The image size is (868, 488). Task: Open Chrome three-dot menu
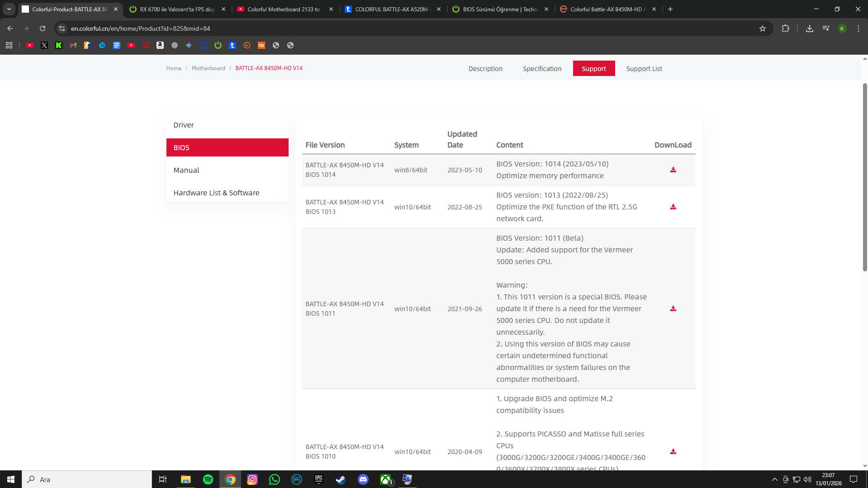pyautogui.click(x=859, y=28)
